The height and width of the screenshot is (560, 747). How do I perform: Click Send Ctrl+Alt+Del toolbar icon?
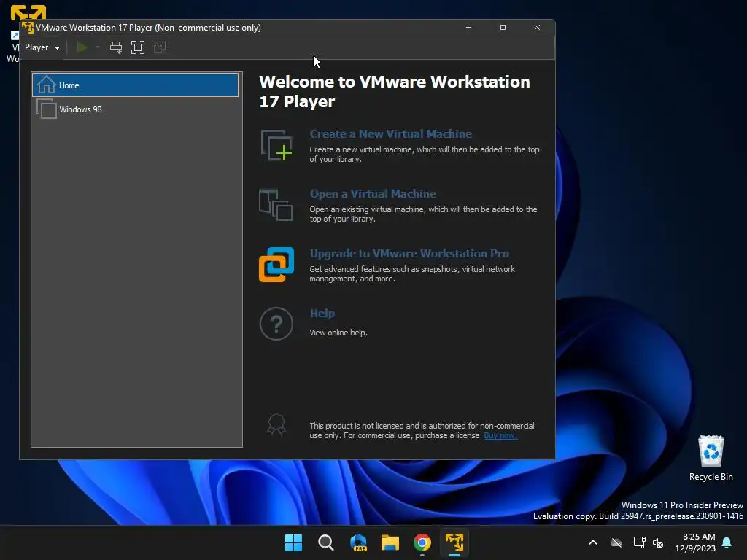point(116,47)
